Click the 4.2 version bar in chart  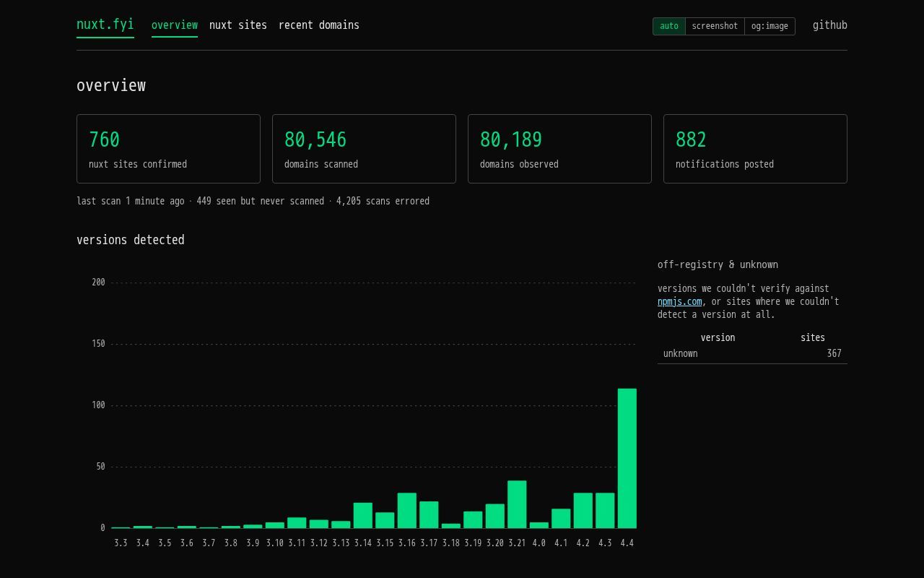click(583, 511)
